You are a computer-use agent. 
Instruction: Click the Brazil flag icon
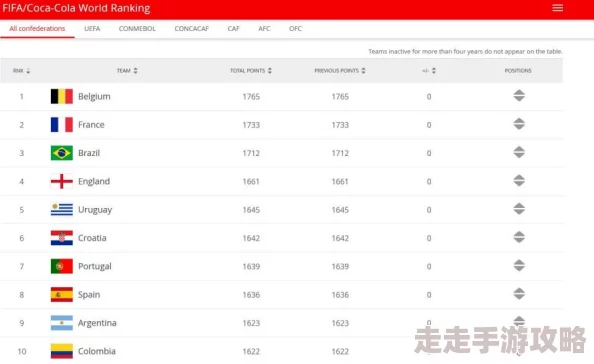tap(62, 153)
